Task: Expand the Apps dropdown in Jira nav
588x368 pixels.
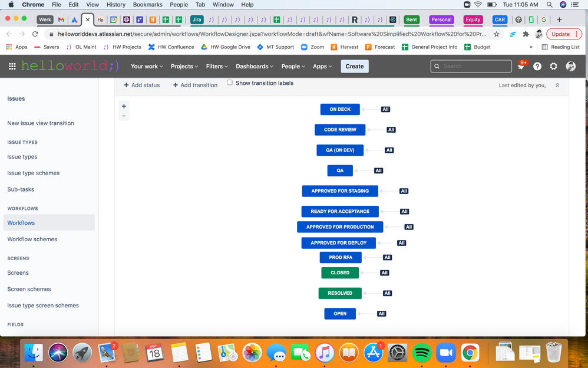Action: (x=322, y=66)
